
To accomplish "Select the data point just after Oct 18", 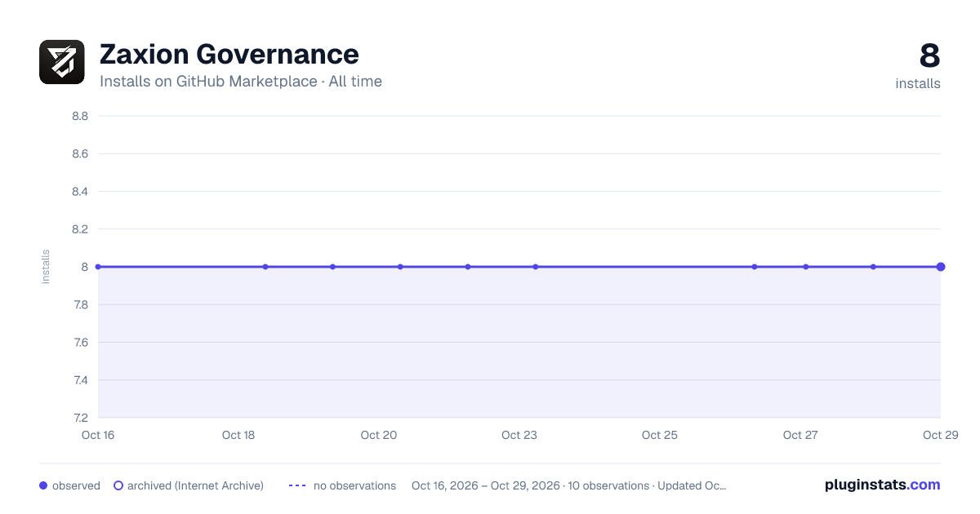I will pos(265,267).
